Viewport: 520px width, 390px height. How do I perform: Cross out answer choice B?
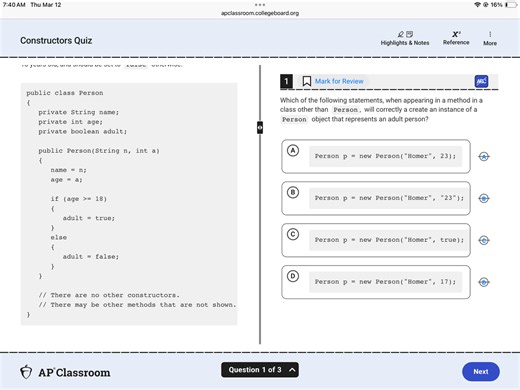tap(484, 198)
